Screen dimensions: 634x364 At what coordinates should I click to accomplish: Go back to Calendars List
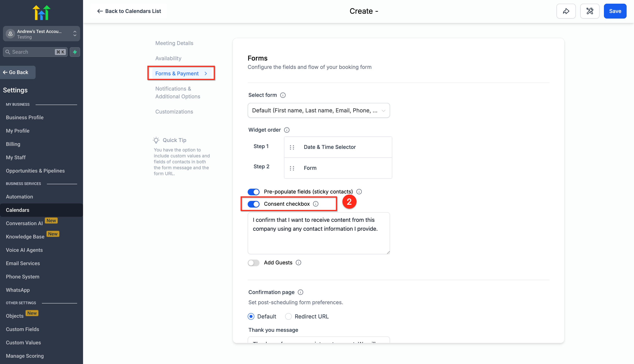point(129,11)
